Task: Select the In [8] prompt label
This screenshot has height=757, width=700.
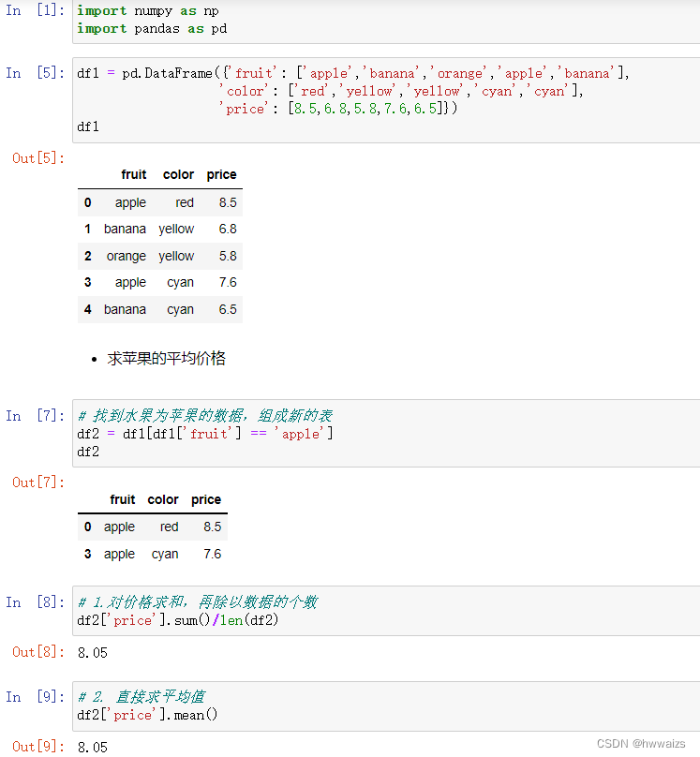Action: 36,602
